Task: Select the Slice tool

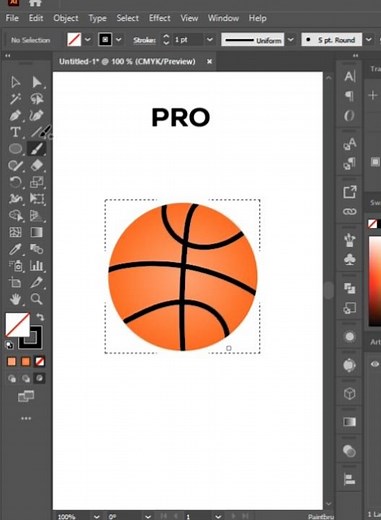Action: [x=37, y=283]
